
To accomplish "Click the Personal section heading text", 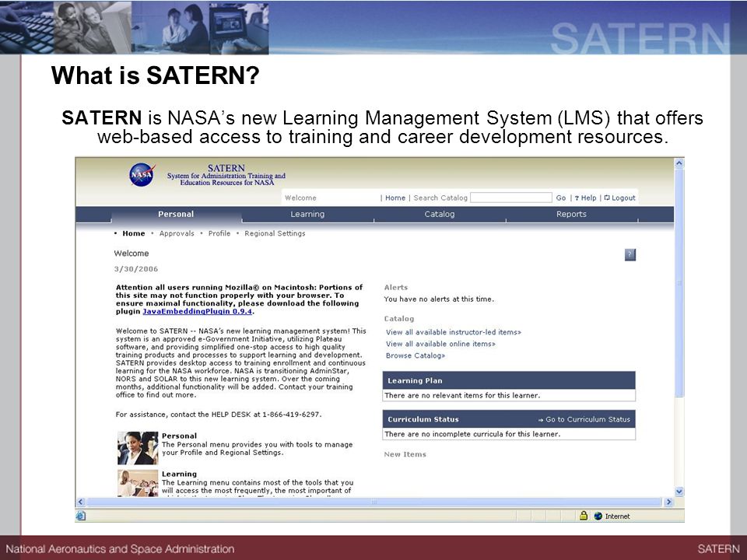I will (179, 436).
